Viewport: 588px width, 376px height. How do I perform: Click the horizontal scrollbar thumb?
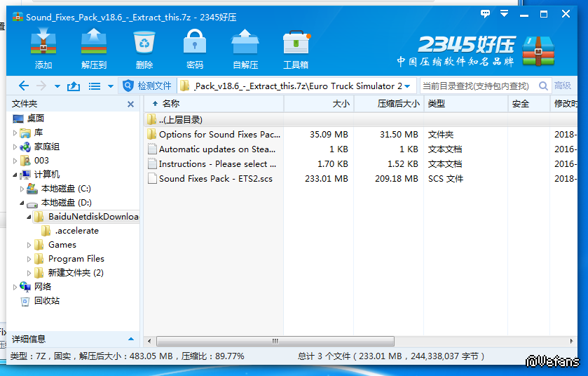pos(275,341)
